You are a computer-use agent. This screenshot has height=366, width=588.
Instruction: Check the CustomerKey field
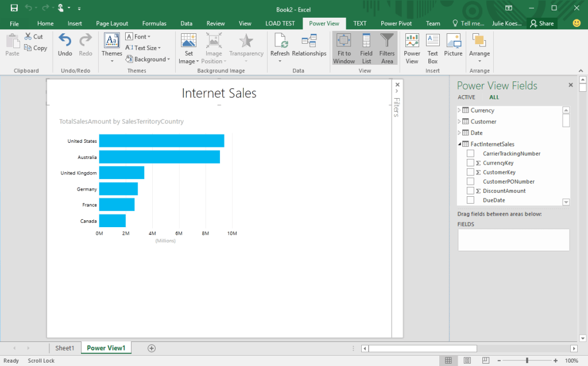coord(470,172)
